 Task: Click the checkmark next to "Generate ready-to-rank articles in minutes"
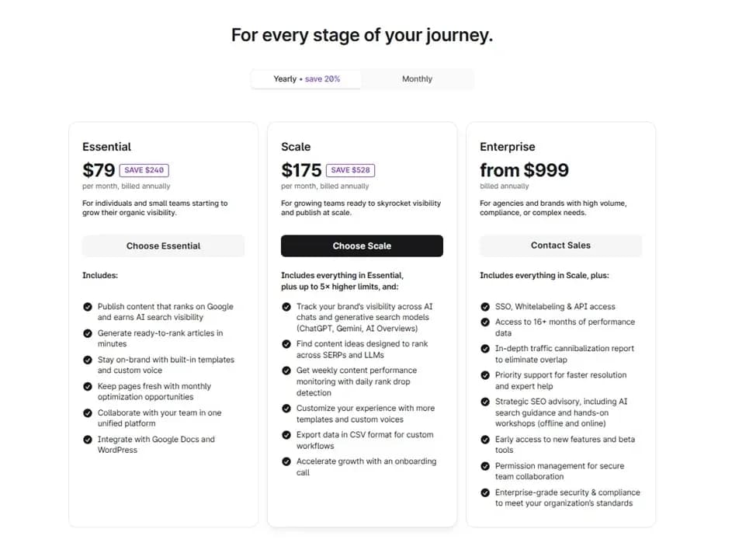[88, 333]
